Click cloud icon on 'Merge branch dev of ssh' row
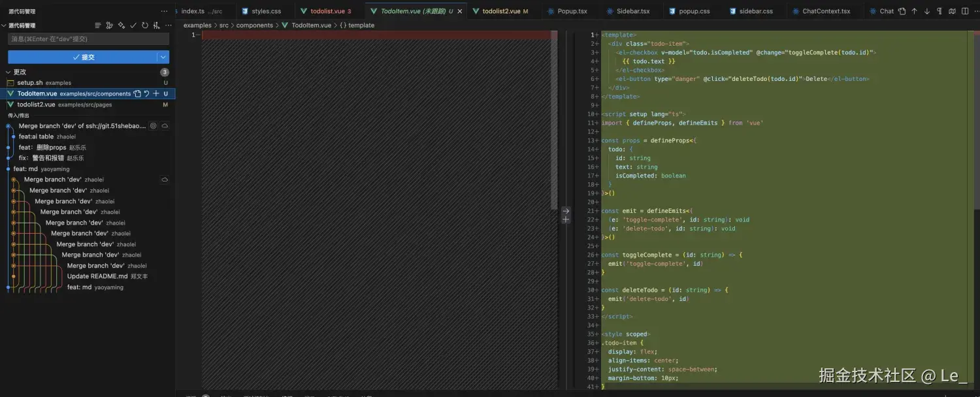The height and width of the screenshot is (397, 980). pyautogui.click(x=165, y=126)
